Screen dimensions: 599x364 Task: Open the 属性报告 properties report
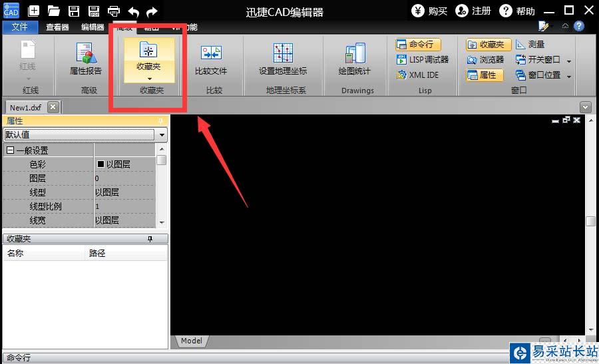click(x=86, y=58)
